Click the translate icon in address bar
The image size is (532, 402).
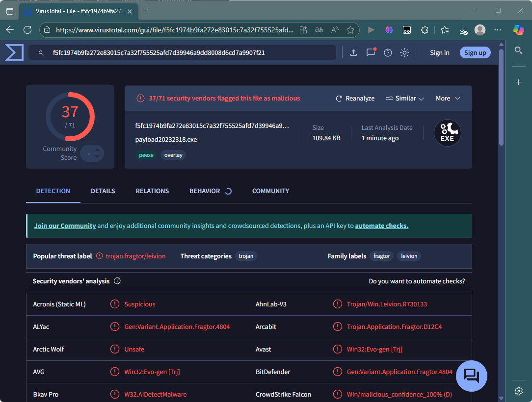[319, 30]
